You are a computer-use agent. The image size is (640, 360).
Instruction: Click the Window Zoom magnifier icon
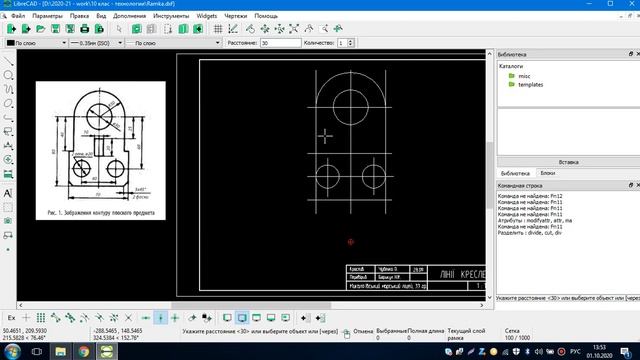[324, 29]
